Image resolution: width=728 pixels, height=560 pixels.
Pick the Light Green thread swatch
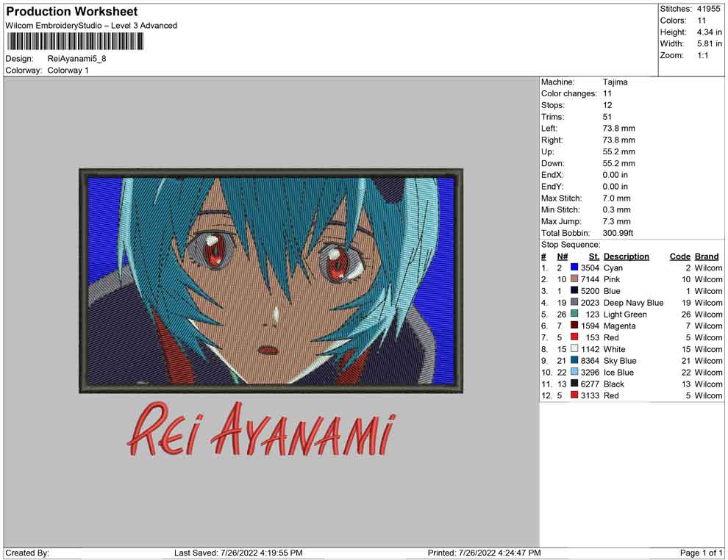pos(574,315)
